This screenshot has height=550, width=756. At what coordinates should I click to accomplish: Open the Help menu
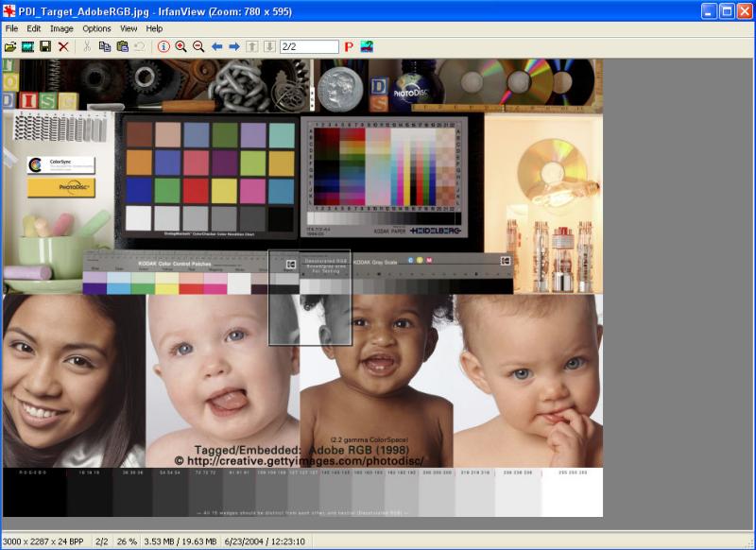tap(154, 28)
